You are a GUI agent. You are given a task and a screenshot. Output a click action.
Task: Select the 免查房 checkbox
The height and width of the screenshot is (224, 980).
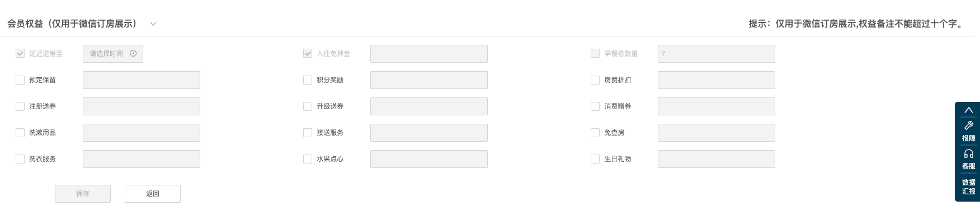tap(595, 133)
